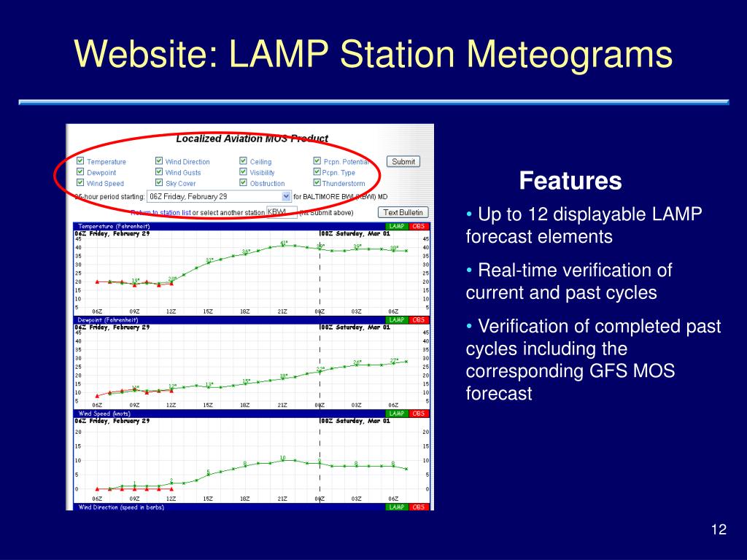The width and height of the screenshot is (747, 560).
Task: Uncheck the Sky Cover checkbox
Action: (x=159, y=183)
